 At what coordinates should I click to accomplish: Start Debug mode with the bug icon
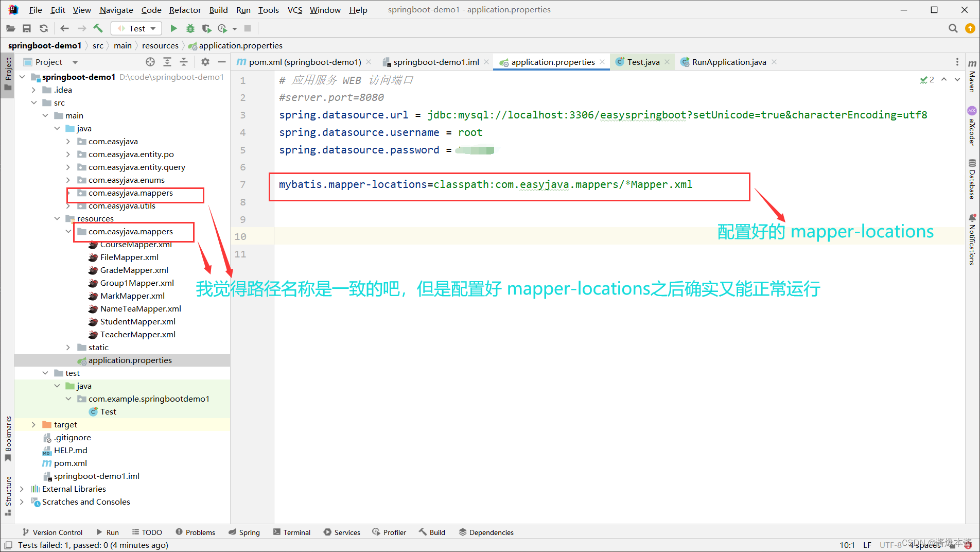pos(190,28)
